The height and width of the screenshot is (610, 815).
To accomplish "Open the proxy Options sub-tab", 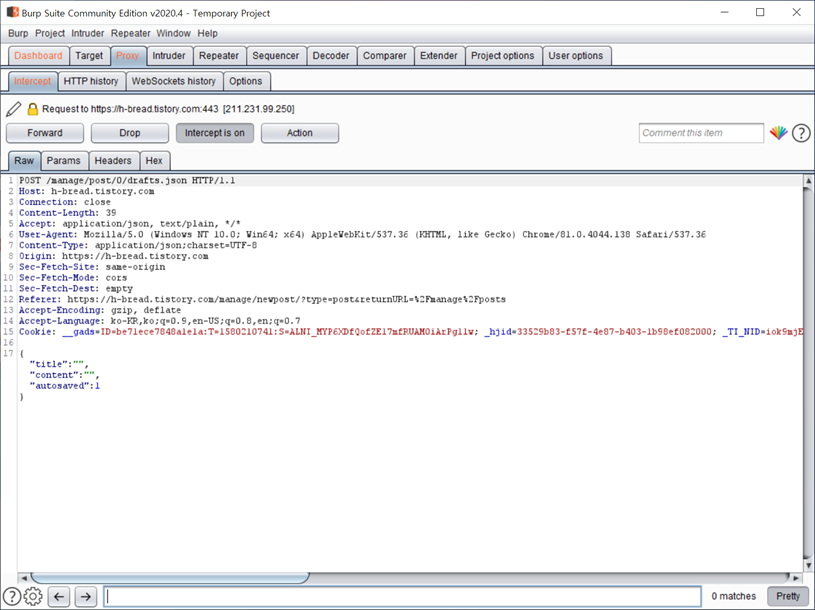I will [246, 81].
